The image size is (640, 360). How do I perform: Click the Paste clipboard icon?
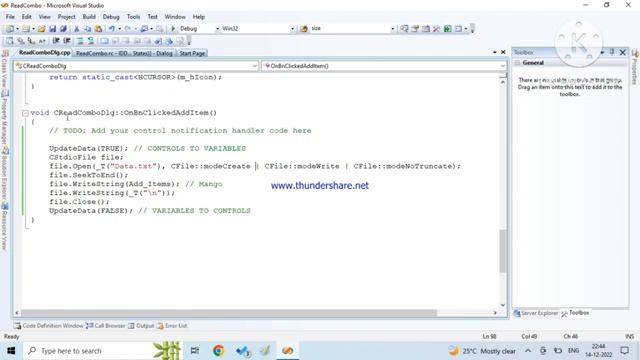(x=98, y=29)
